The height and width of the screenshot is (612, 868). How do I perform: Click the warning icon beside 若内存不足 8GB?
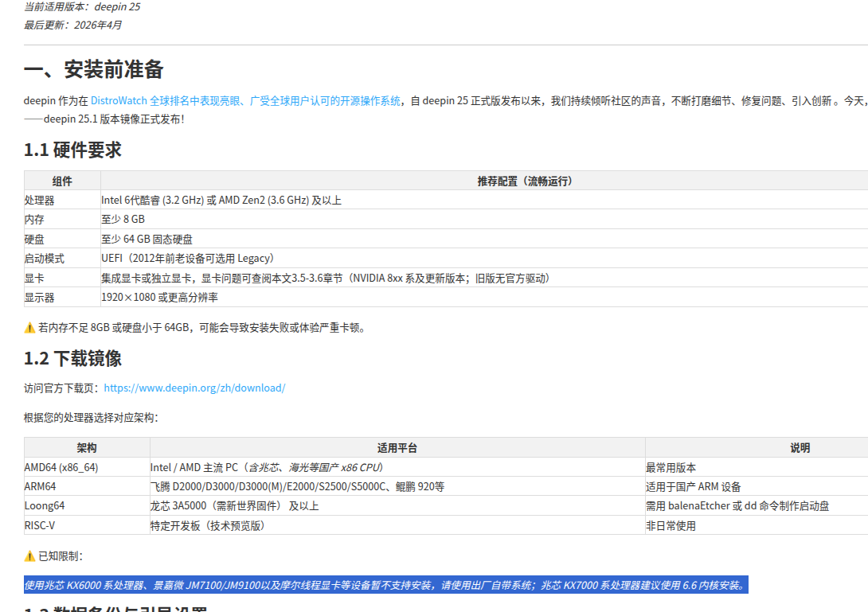(x=30, y=328)
